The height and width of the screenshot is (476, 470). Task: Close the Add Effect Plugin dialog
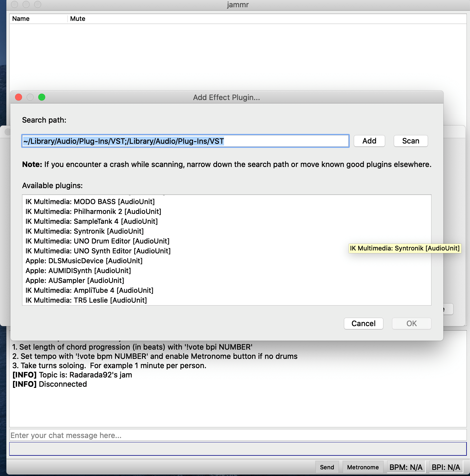point(19,97)
